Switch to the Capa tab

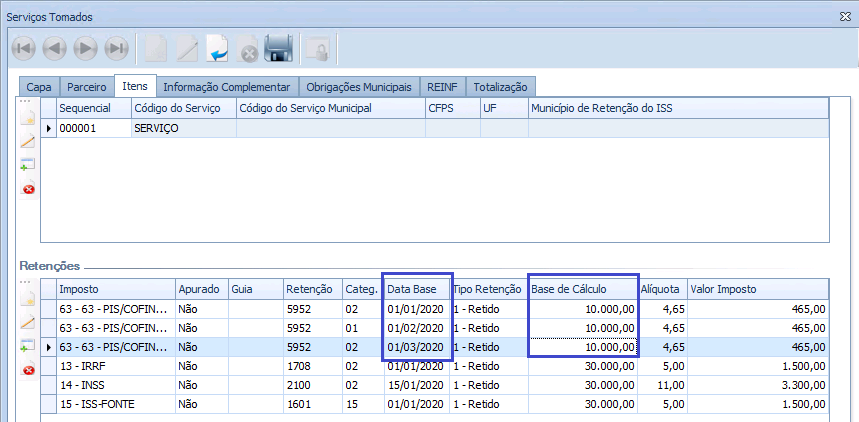39,87
